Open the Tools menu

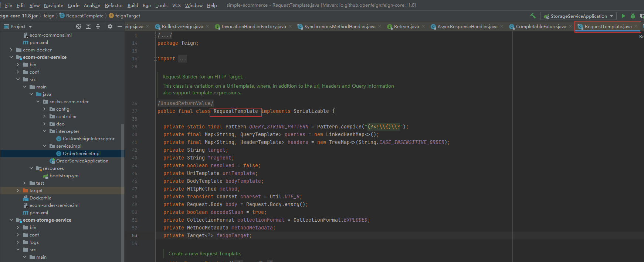click(x=161, y=5)
